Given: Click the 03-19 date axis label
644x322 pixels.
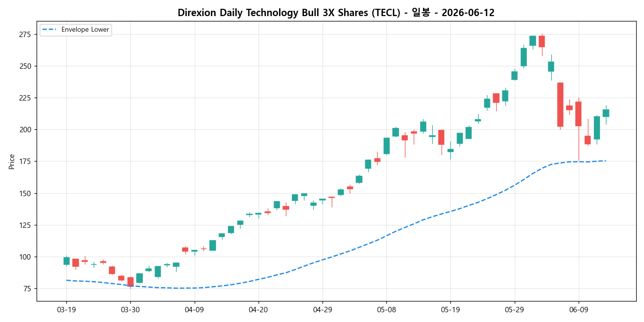Looking at the screenshot, I should 66,309.
